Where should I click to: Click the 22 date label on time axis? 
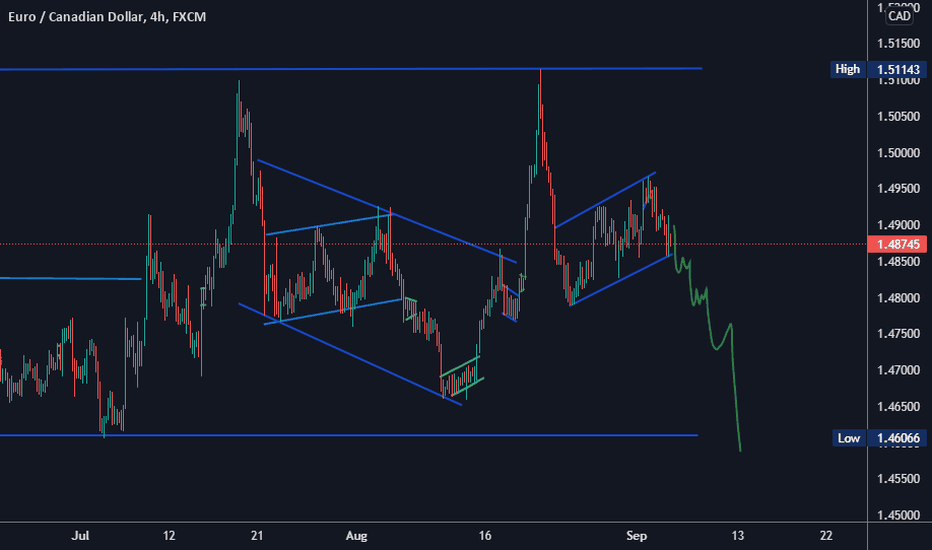point(826,536)
